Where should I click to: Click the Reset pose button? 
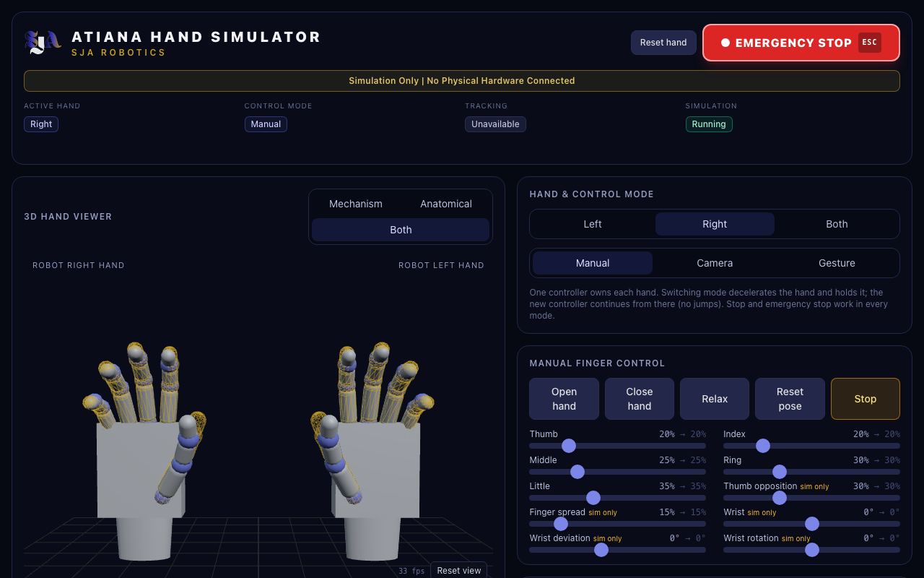[x=790, y=399]
